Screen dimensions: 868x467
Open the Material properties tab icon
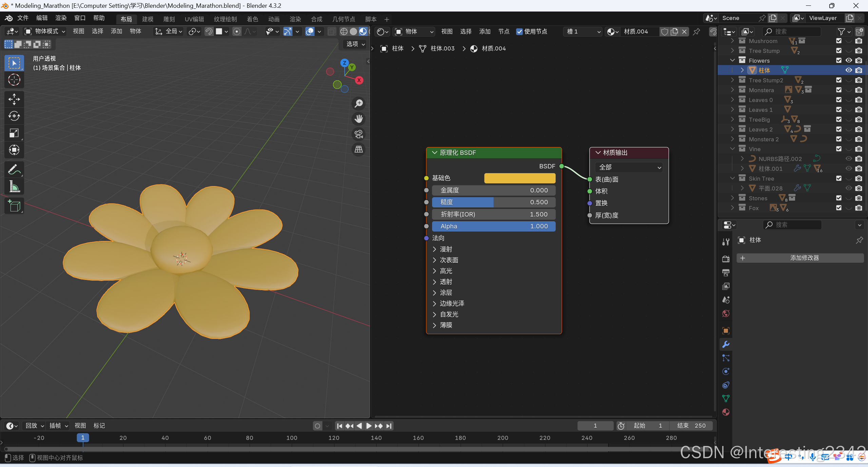click(726, 412)
